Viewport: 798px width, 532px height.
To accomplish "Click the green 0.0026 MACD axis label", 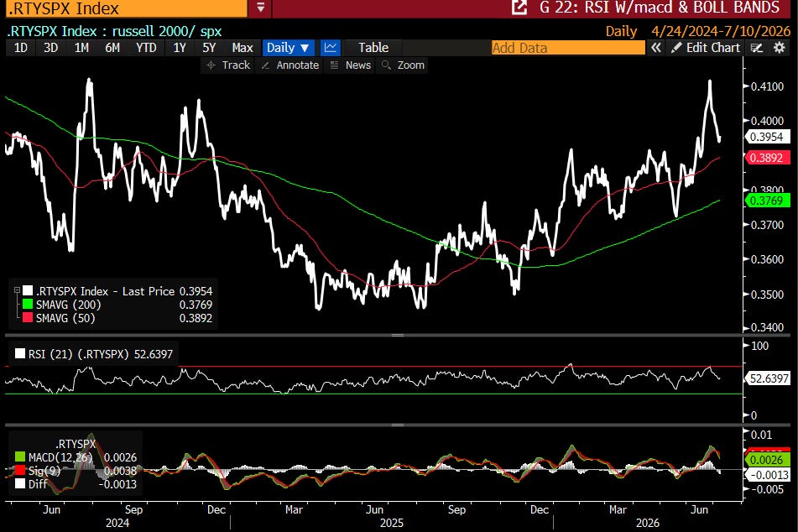I will click(766, 460).
